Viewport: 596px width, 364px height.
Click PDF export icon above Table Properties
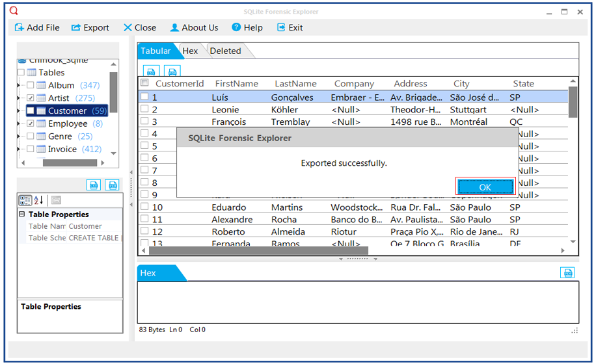pos(112,185)
